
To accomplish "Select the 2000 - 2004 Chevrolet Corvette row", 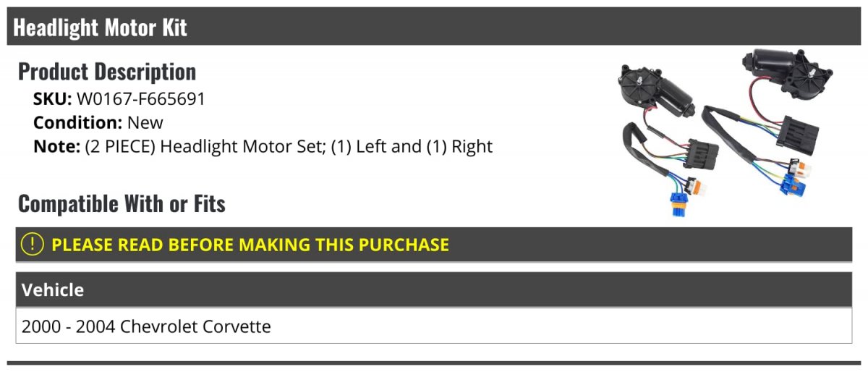I will tap(434, 326).
